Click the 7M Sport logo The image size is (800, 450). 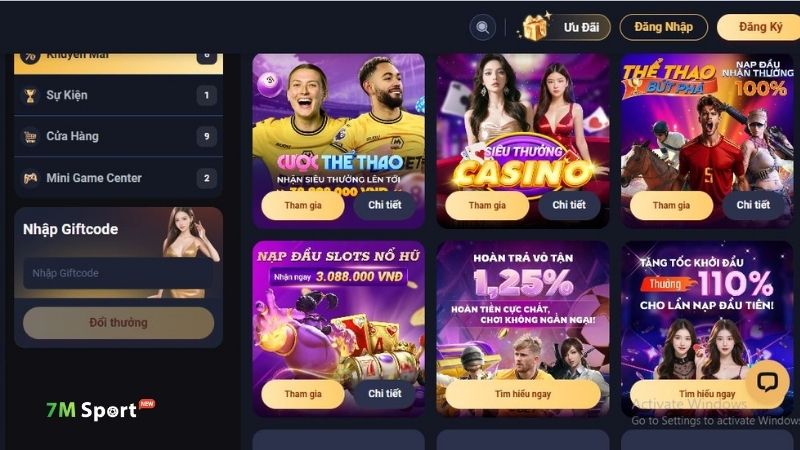tap(100, 410)
